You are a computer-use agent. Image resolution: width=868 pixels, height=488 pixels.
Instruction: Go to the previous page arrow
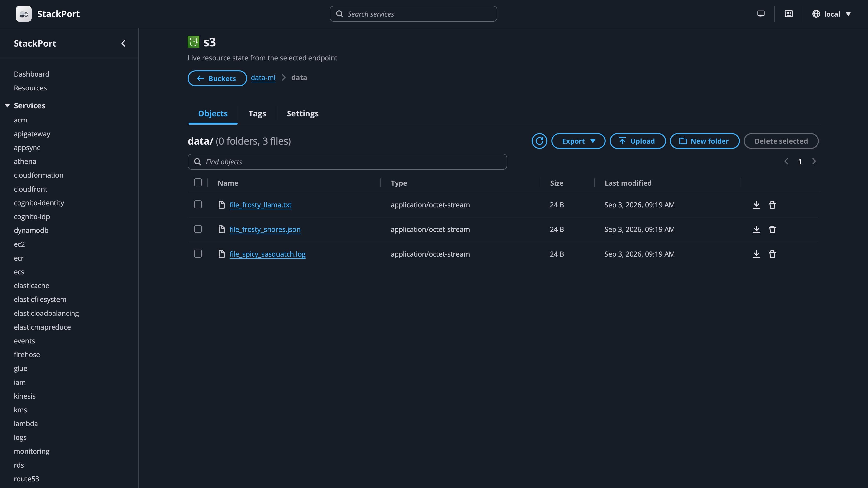(786, 161)
